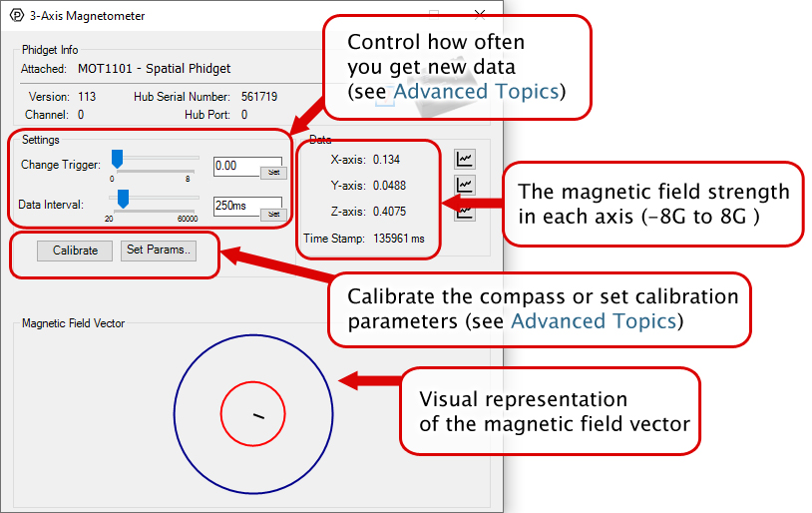This screenshot has height=513, width=812.
Task: Click the Change Trigger label
Action: (x=61, y=165)
